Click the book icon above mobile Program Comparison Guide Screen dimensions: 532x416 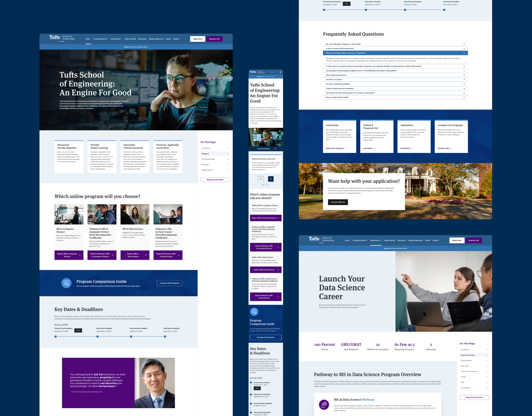tap(254, 311)
